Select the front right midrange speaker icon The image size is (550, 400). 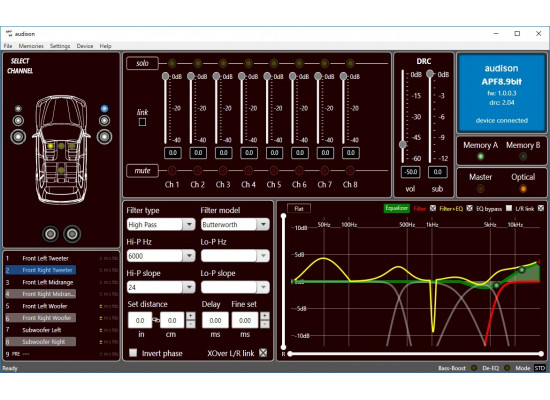click(104, 121)
